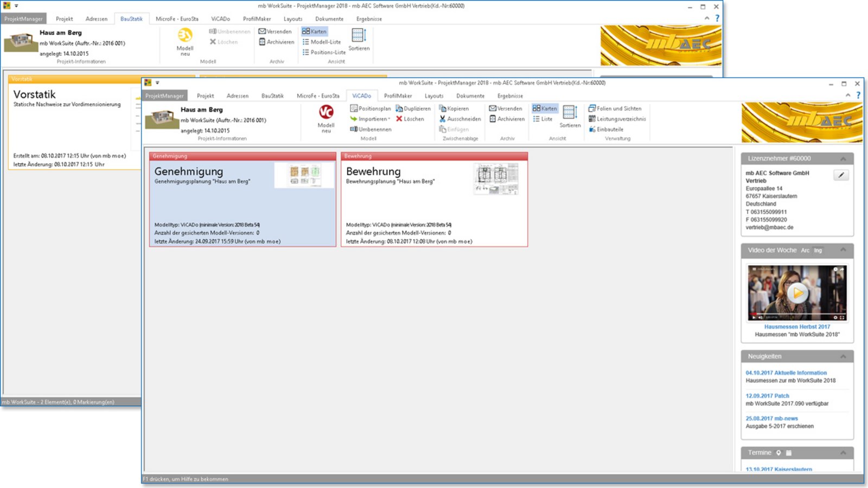Screen dimensions: 868x488
Task: Open 25.08.2017 mb-news link
Action: click(x=771, y=419)
